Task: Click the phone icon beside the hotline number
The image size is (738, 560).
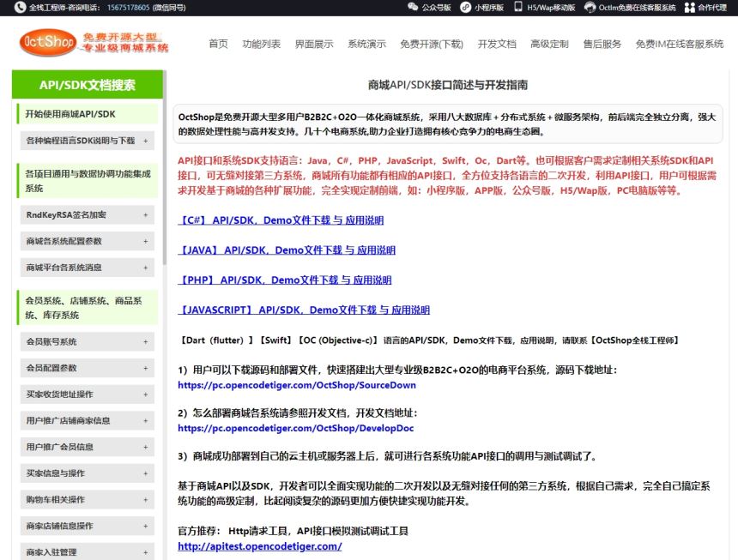Action: coord(18,7)
